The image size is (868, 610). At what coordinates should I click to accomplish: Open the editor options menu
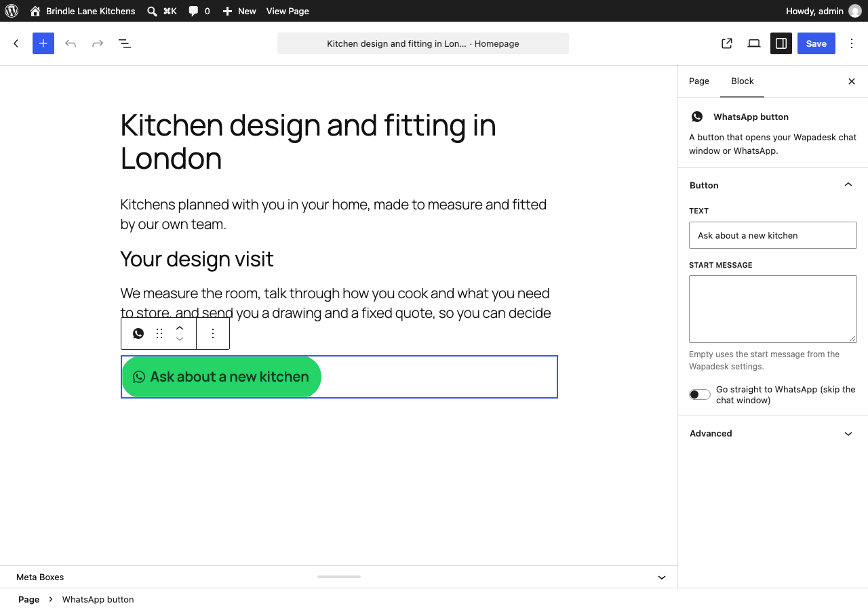(852, 43)
